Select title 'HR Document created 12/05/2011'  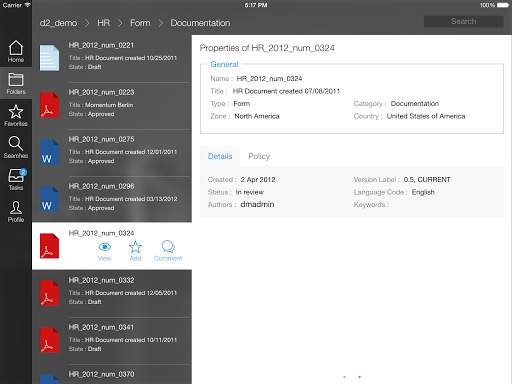tap(131, 293)
